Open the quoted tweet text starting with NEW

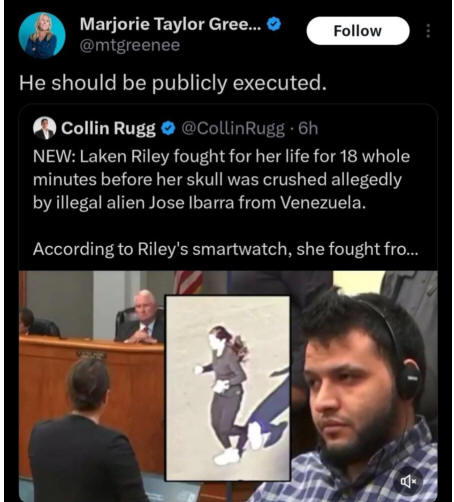pos(221,179)
